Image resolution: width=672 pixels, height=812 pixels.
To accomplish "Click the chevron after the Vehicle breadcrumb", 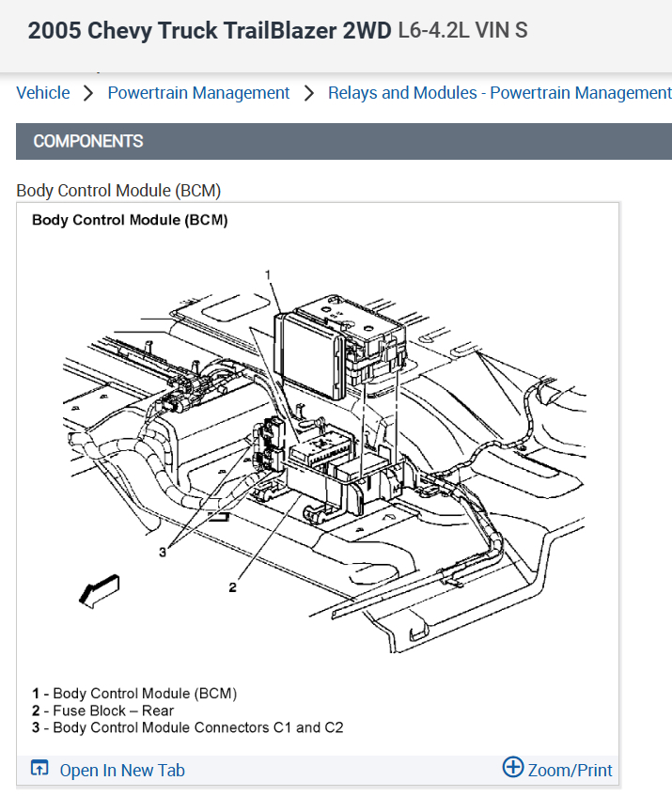I will 88,93.
